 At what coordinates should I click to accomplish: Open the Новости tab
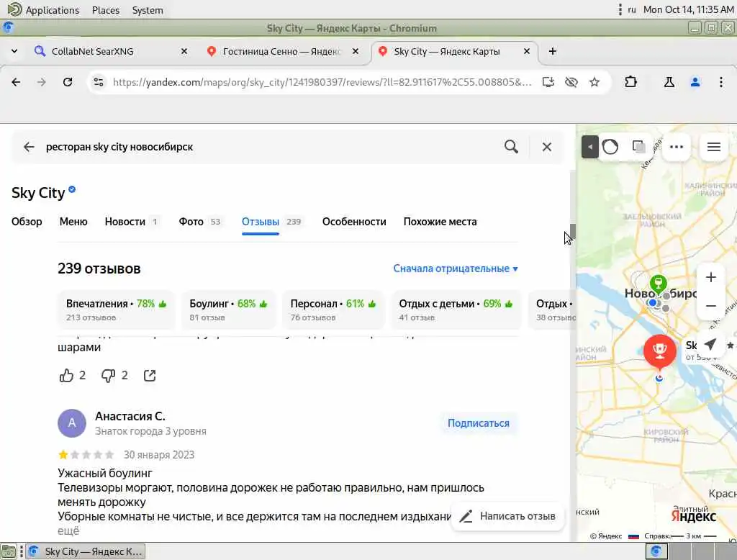click(132, 222)
